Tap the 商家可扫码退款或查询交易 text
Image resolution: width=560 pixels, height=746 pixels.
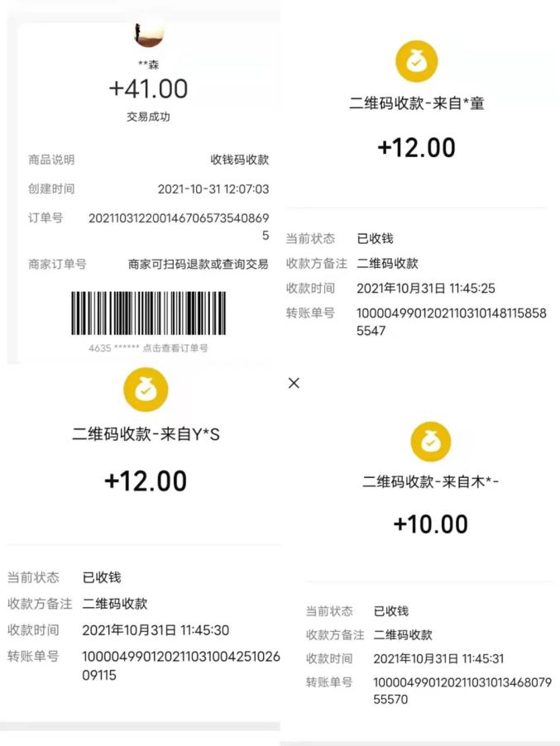coord(199,265)
